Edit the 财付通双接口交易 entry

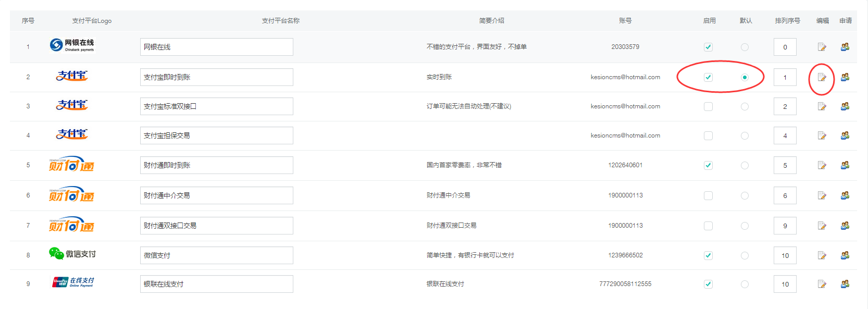822,226
